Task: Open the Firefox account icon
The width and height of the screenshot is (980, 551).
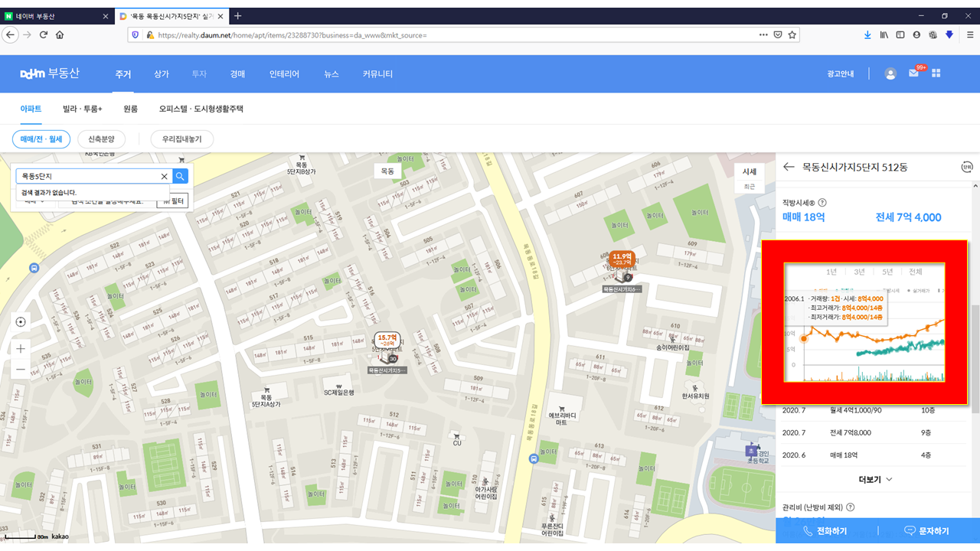Action: pos(916,34)
